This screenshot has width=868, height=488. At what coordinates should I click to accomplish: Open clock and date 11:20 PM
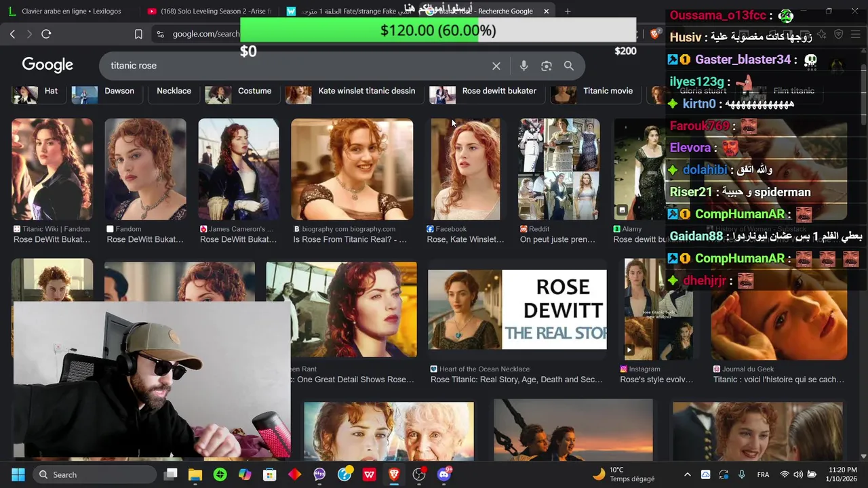pos(841,474)
